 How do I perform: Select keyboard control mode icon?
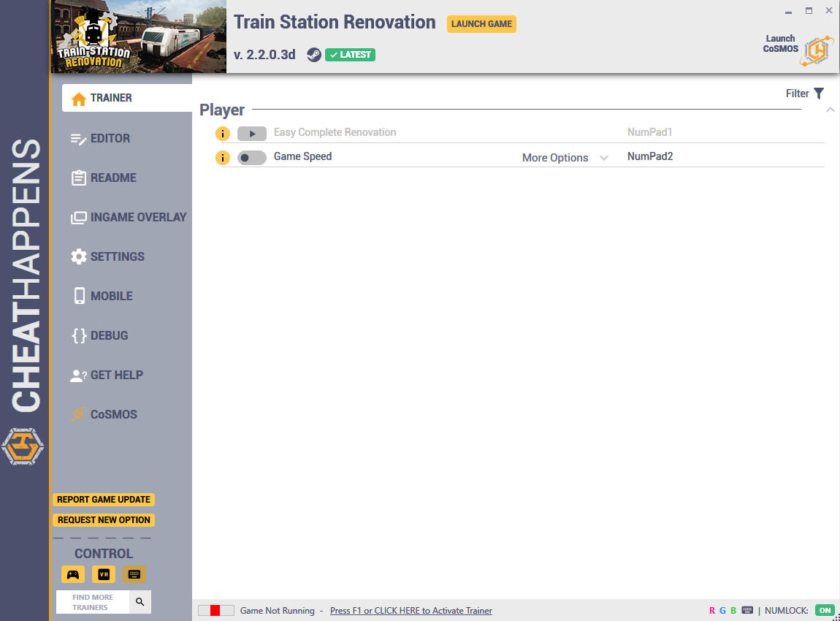pyautogui.click(x=134, y=574)
